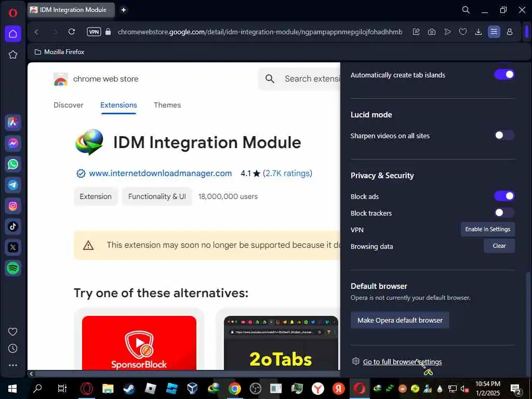Select the IDM Integration Module browser tab
Viewport: 532px width, 399px height.
click(71, 10)
